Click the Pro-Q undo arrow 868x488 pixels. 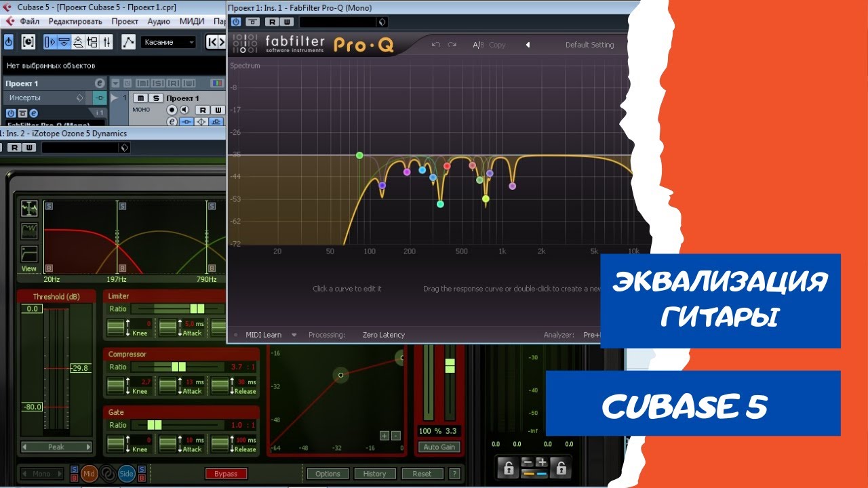coord(435,45)
